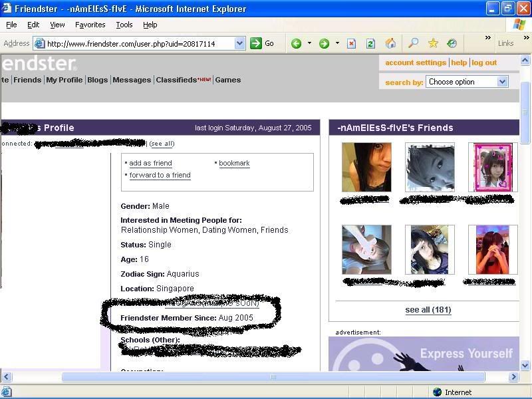Click the 'Zodiac Sign: Aquarius' text
Viewport: 532px width, 399px height.
click(160, 274)
